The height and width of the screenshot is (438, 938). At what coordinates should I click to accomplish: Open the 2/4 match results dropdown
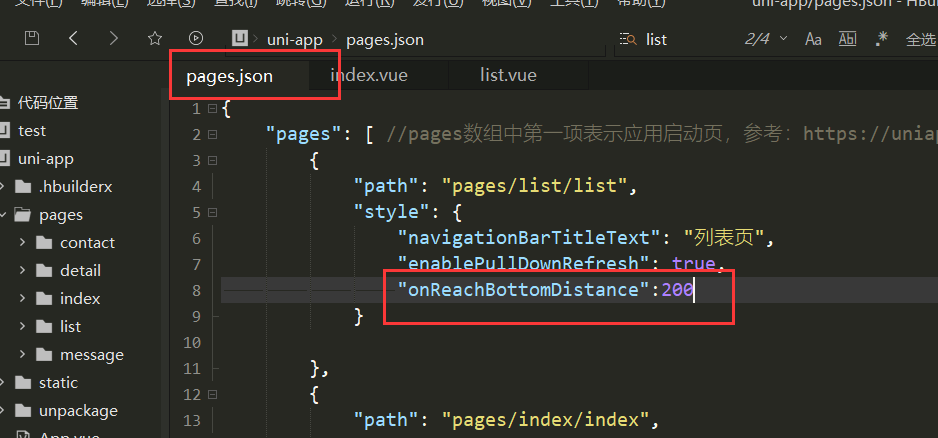[x=766, y=39]
